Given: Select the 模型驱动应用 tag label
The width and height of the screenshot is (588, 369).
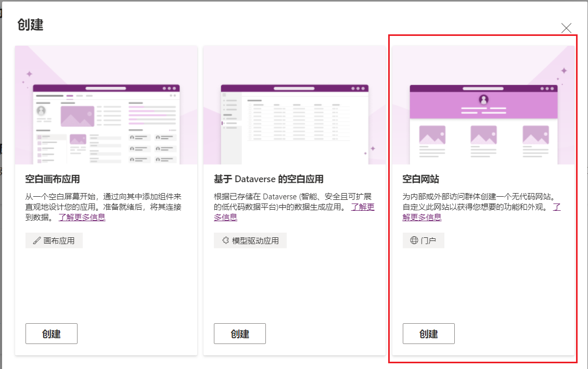Looking at the screenshot, I should pos(255,241).
